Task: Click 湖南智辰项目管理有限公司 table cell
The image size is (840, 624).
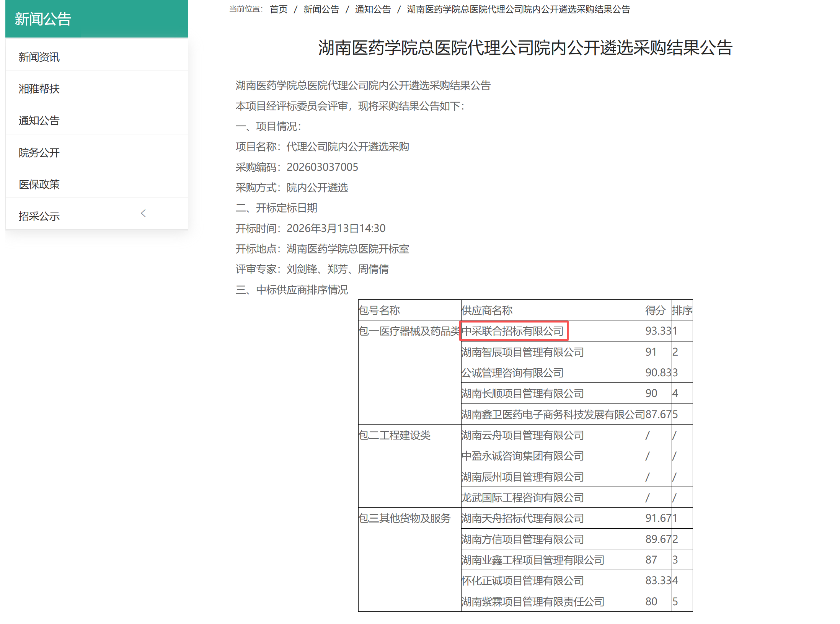Action: tap(522, 352)
